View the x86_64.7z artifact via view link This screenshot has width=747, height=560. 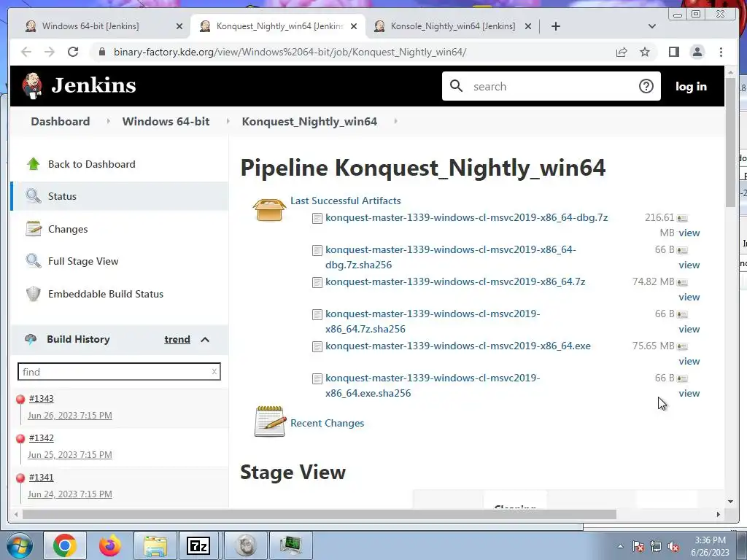pyautogui.click(x=689, y=297)
